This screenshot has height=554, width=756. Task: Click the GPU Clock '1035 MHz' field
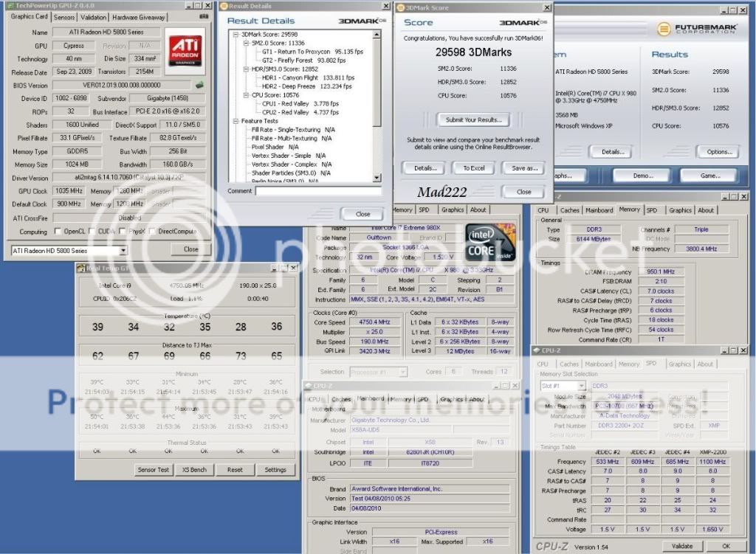click(69, 191)
